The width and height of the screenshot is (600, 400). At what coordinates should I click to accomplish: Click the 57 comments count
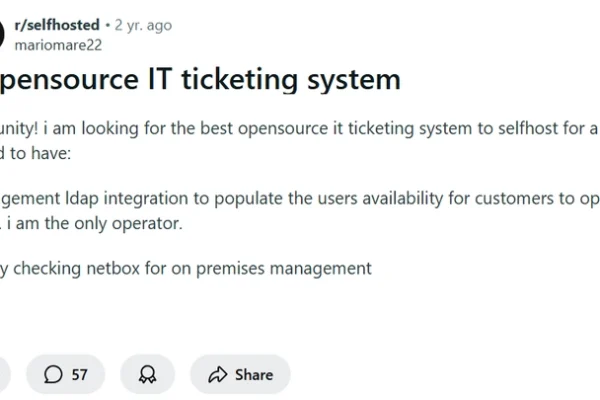(x=80, y=375)
